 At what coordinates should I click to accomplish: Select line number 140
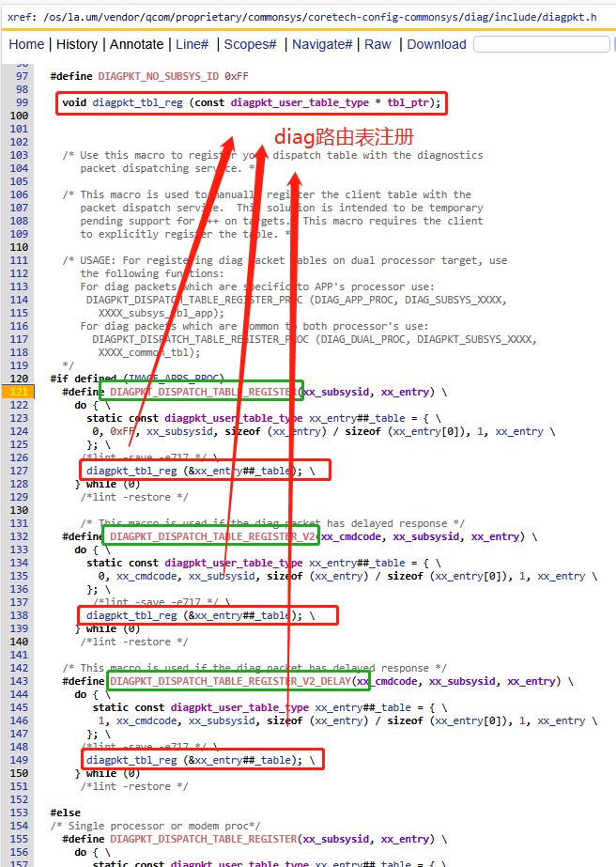coord(19,642)
